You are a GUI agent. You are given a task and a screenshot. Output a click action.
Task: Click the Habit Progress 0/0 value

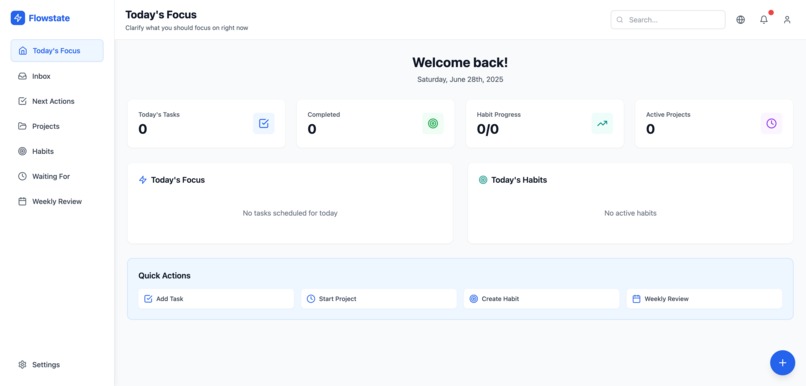coord(488,129)
